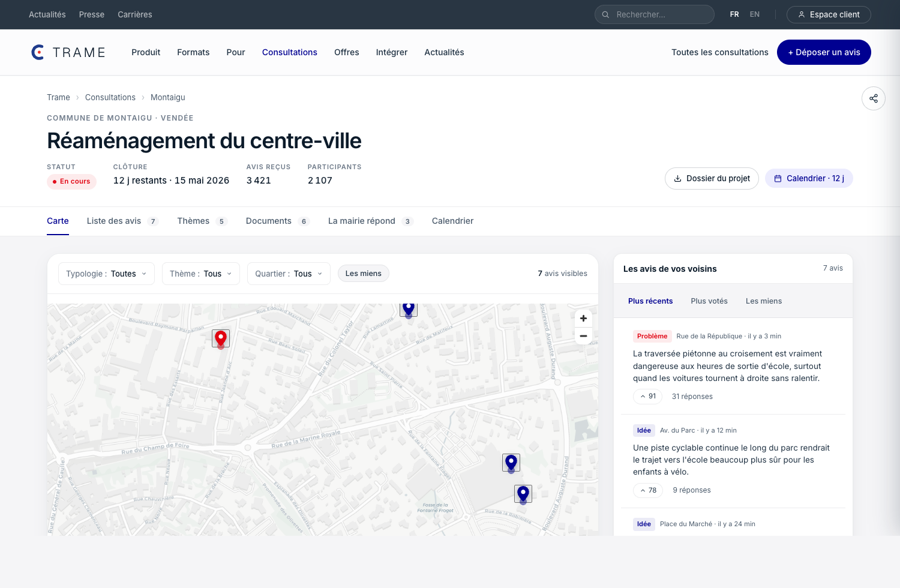Screen dimensions: 900x588
Task: Click the Trame logo
Action: click(68, 52)
